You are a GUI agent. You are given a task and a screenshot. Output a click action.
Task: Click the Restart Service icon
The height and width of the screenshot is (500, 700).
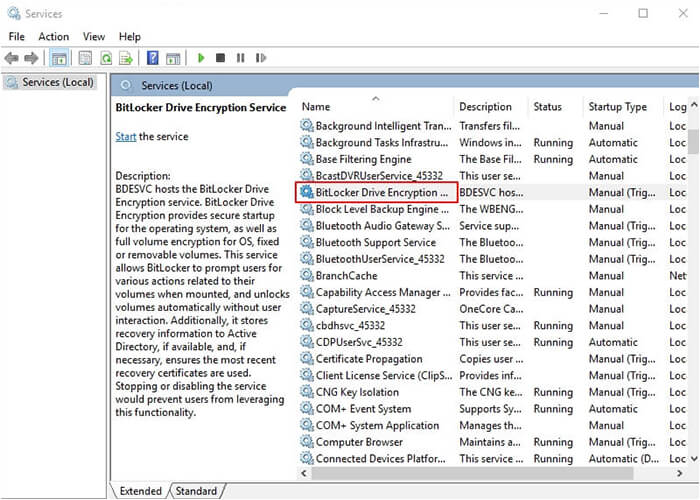click(x=261, y=58)
